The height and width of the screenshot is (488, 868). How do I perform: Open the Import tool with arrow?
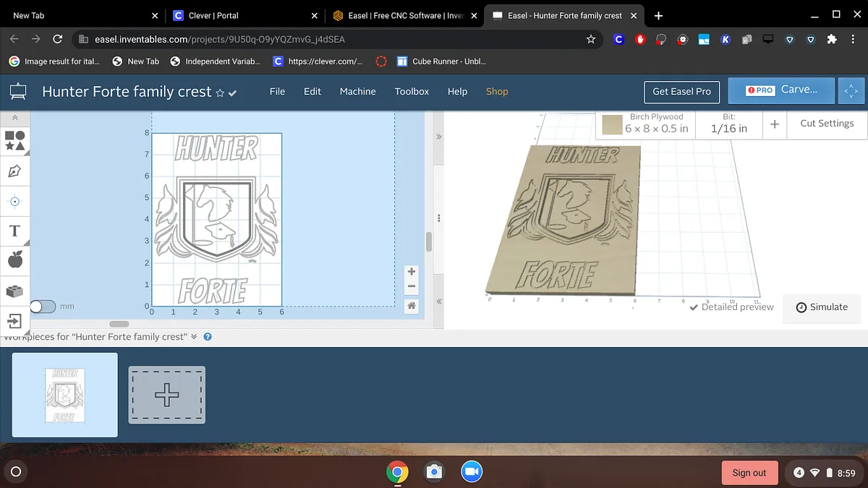[15, 320]
